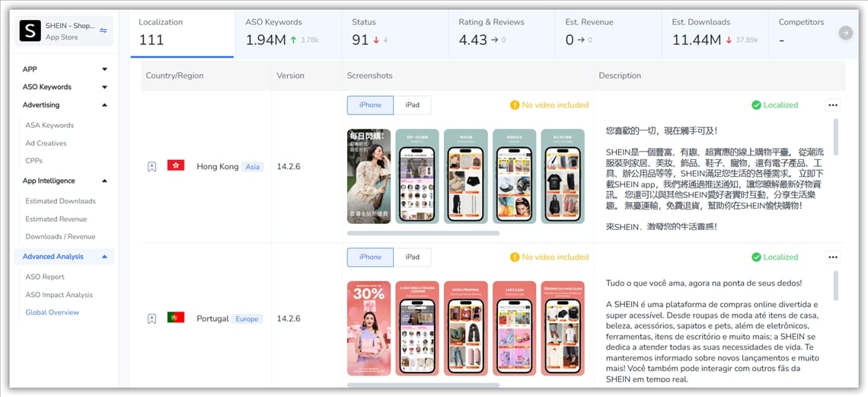This screenshot has width=868, height=397.
Task: Open the Rating & Reviews tab
Action: tap(502, 32)
